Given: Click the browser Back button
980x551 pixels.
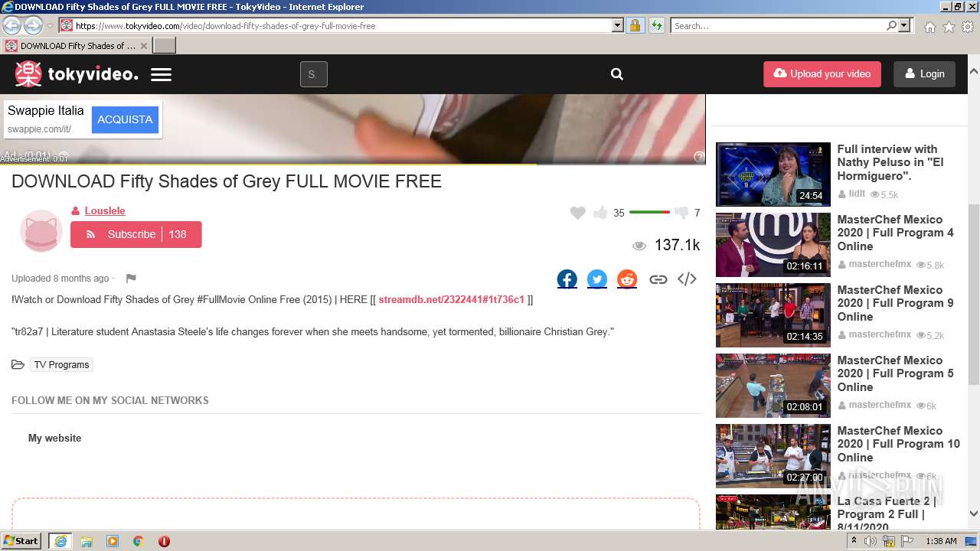Looking at the screenshot, I should coord(11,25).
